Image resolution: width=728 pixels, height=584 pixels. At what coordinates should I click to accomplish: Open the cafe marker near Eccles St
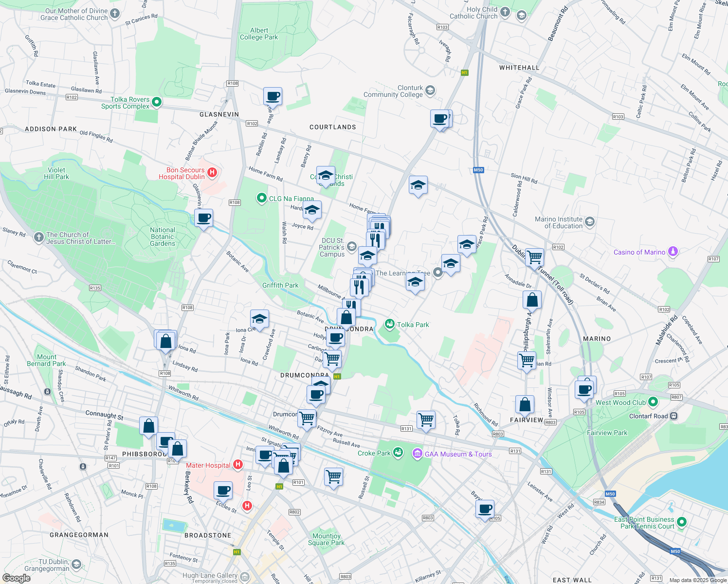223,491
